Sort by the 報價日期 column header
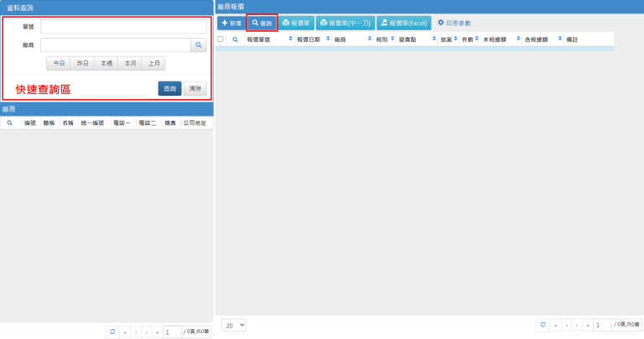 310,39
